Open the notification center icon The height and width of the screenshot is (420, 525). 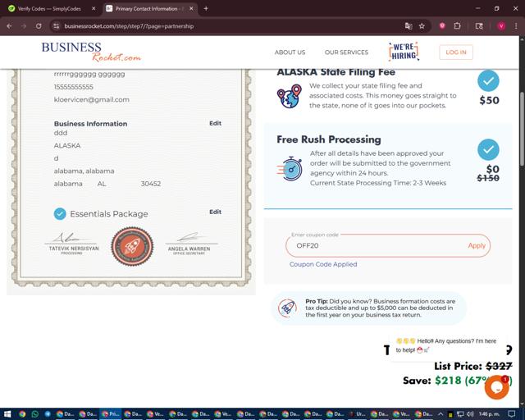coord(511,414)
